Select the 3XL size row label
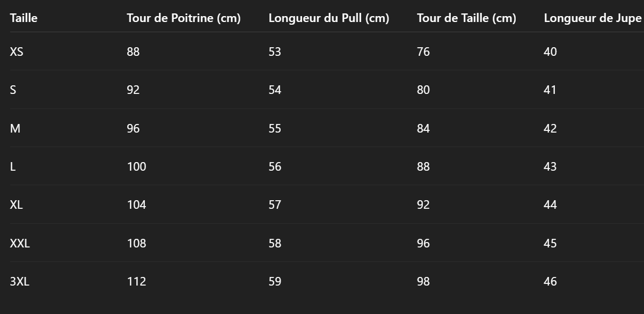 [x=19, y=281]
